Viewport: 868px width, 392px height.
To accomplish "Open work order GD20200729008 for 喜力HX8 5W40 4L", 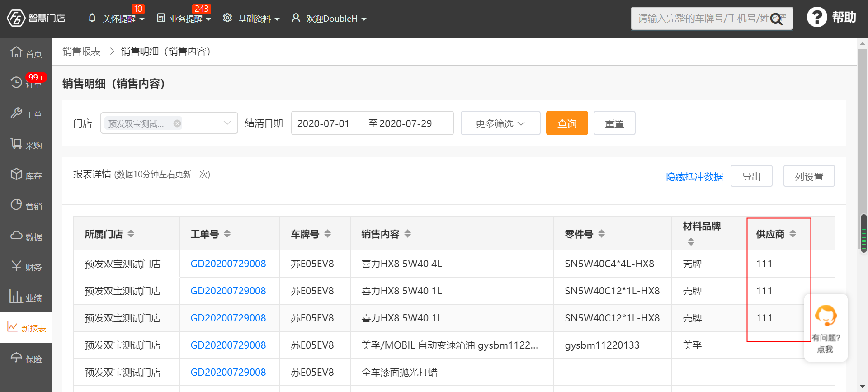I will (x=228, y=264).
